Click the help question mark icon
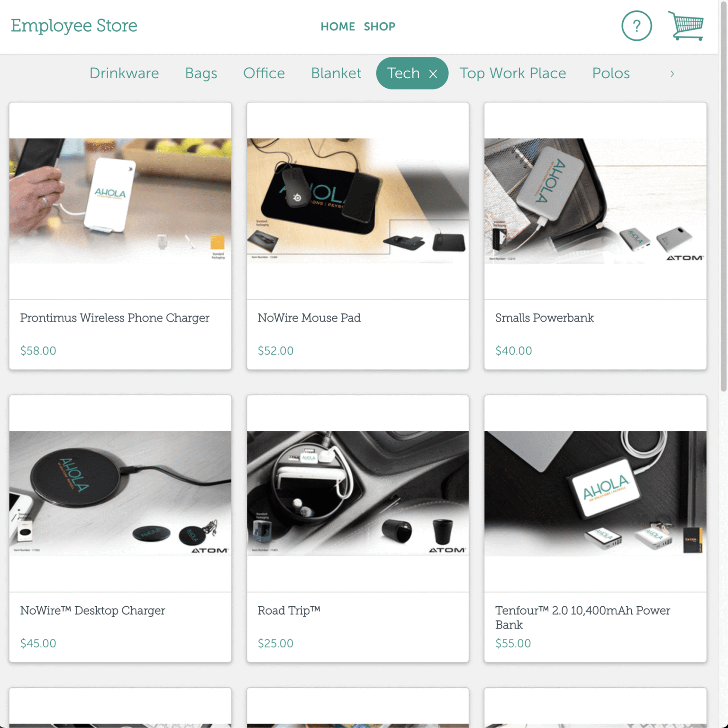Screen dimensions: 728x728 tap(636, 26)
